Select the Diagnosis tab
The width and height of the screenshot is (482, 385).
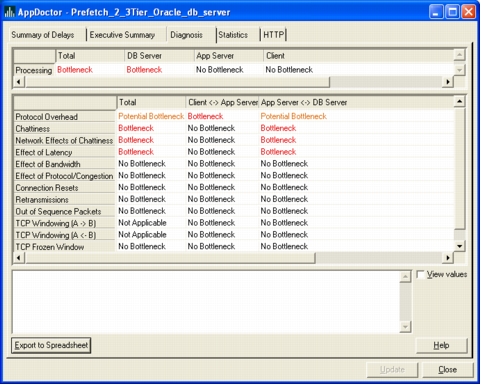point(187,35)
